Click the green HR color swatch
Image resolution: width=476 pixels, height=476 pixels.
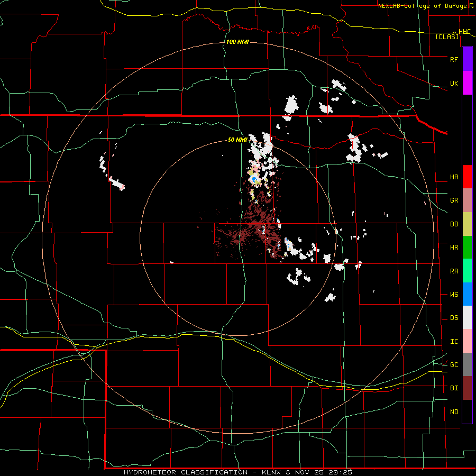pos(467,248)
